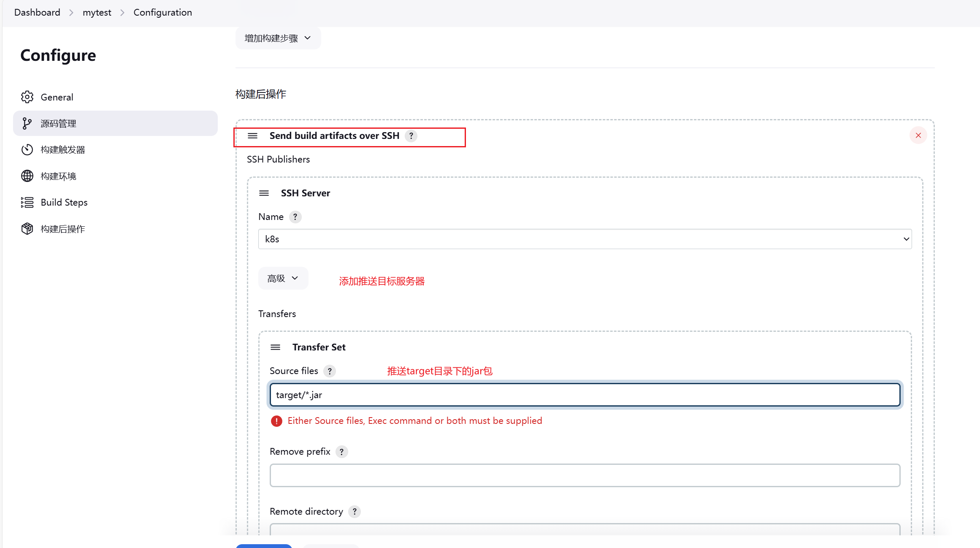Click the Remove prefix input field
This screenshot has width=980, height=548.
click(585, 475)
